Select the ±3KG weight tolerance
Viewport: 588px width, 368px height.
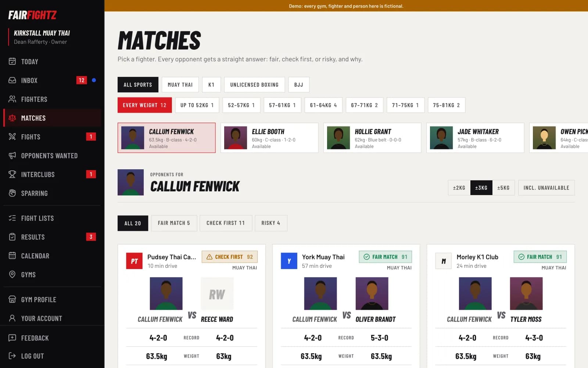click(x=481, y=188)
